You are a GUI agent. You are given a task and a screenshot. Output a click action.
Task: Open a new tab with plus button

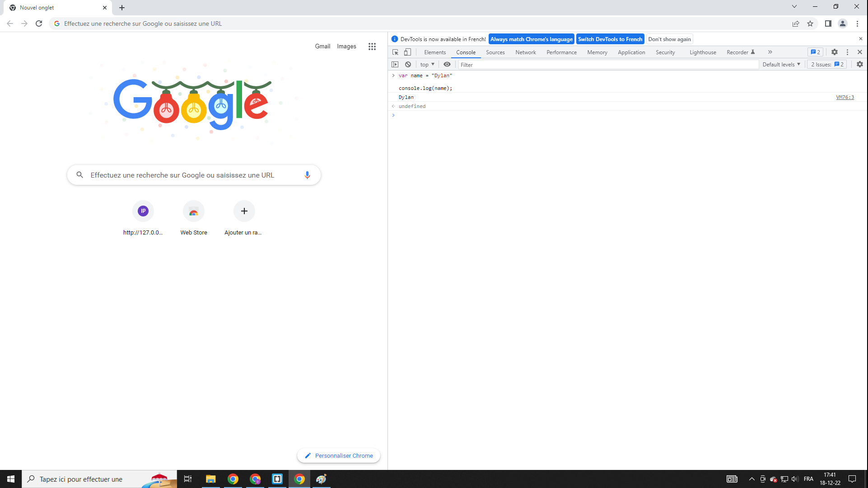coord(122,8)
